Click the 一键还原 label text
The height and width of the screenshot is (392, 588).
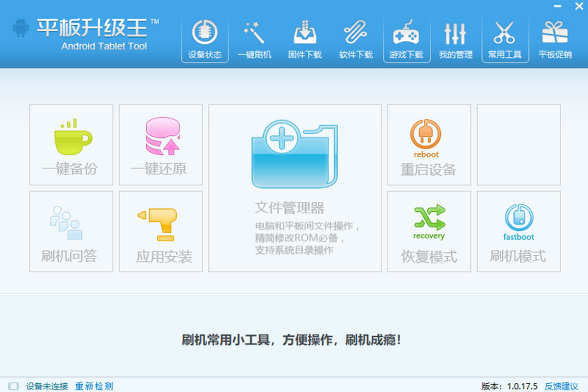[159, 169]
